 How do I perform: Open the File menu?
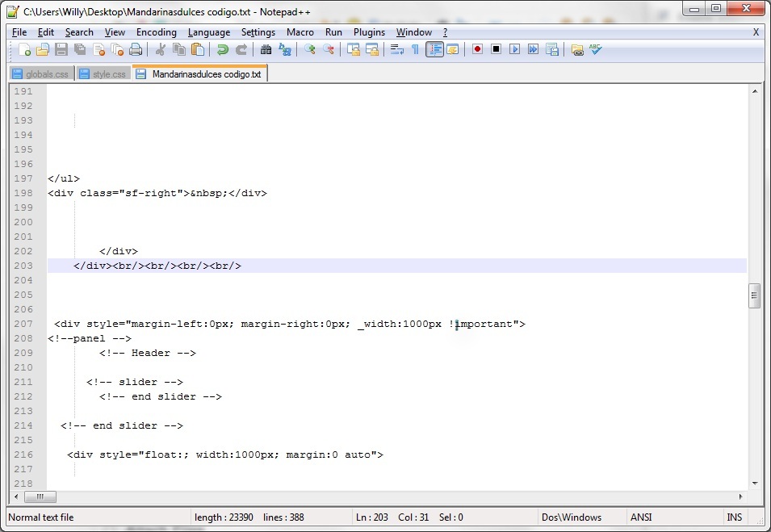[x=19, y=32]
